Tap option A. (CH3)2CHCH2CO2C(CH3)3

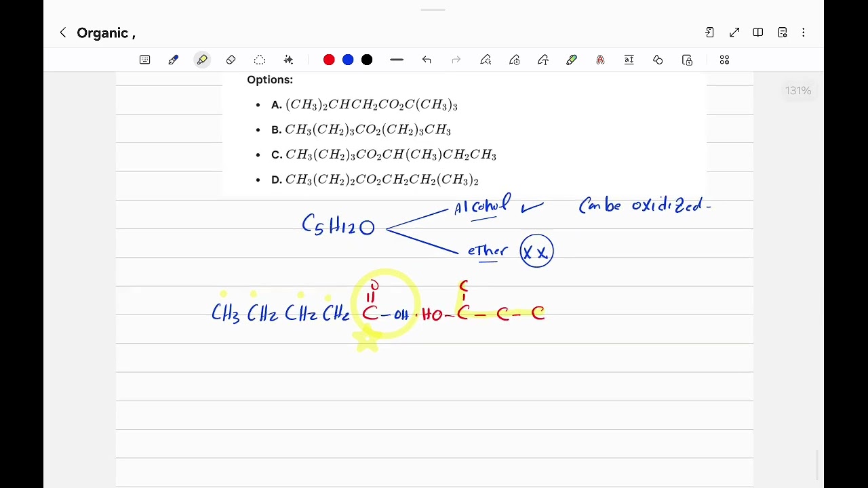(364, 104)
